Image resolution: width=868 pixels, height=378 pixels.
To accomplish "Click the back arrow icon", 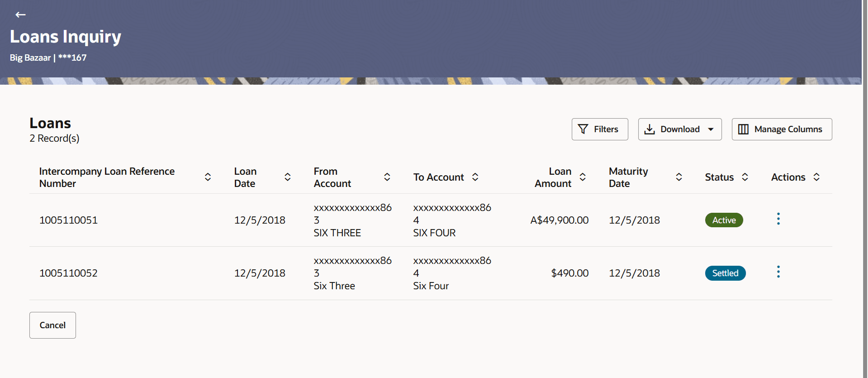I will (20, 15).
